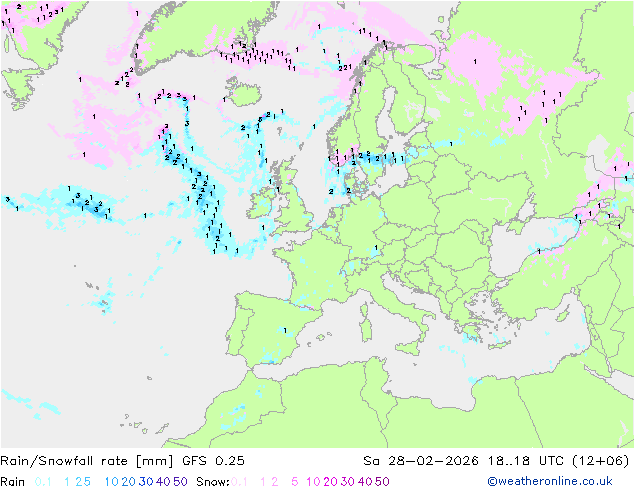The image size is (634, 490).
Task: Select Rain legend value 50
Action: tap(180, 482)
